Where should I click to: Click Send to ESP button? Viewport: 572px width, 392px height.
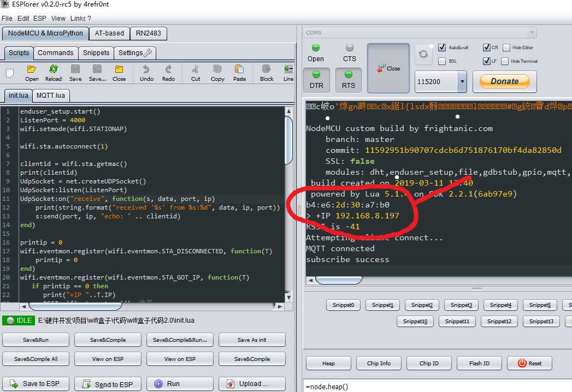108,384
